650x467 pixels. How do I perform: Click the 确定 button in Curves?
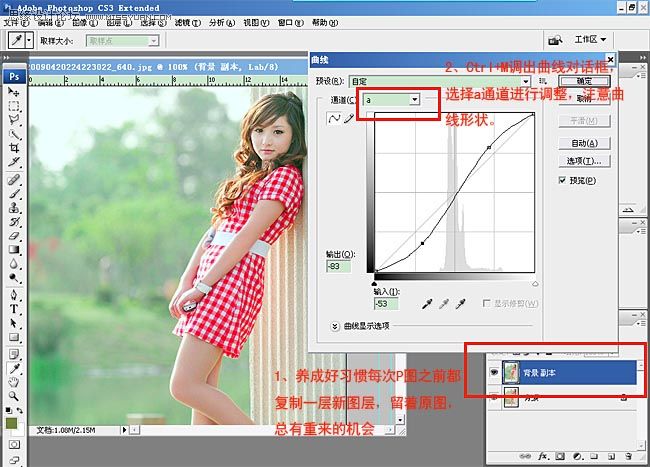(x=585, y=81)
